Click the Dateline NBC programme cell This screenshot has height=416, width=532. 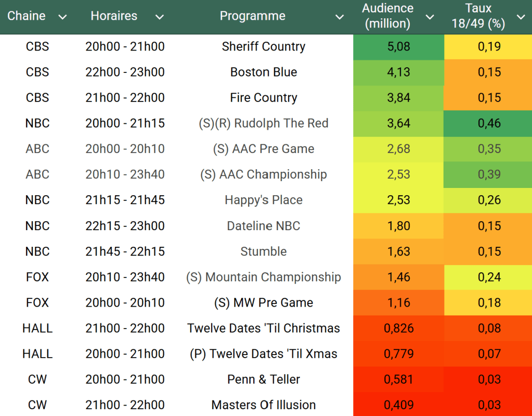point(263,226)
